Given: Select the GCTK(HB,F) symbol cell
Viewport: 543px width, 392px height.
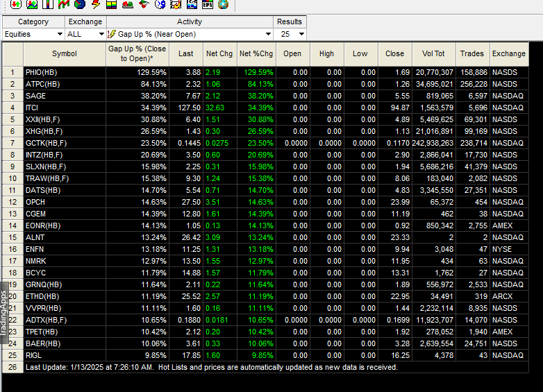Looking at the screenshot, I should (65, 143).
